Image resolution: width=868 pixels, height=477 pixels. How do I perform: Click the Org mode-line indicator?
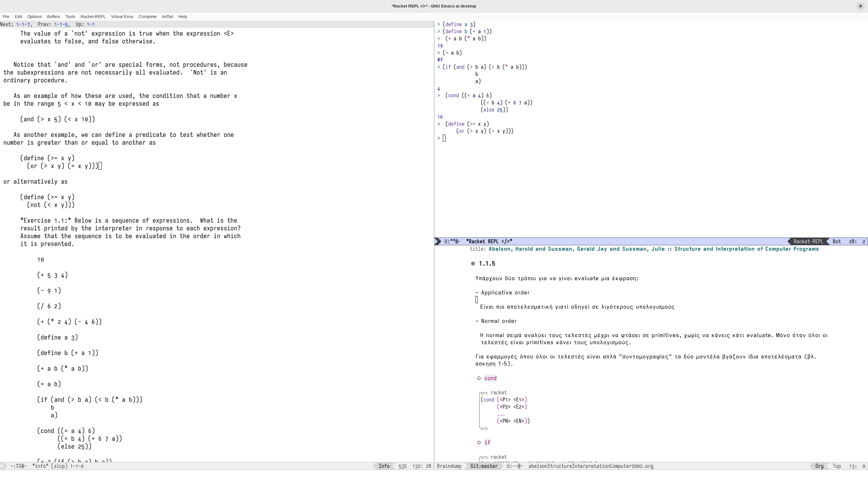point(819,466)
